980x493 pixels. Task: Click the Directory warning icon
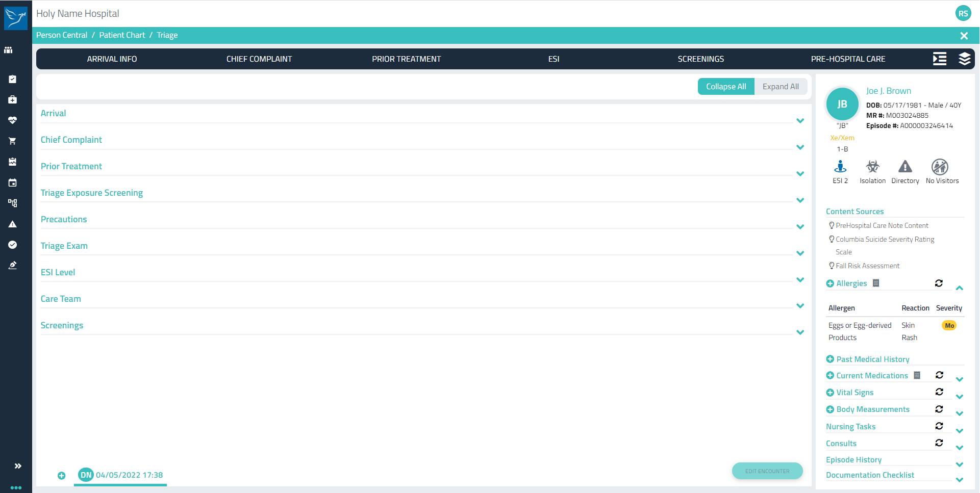tap(905, 167)
